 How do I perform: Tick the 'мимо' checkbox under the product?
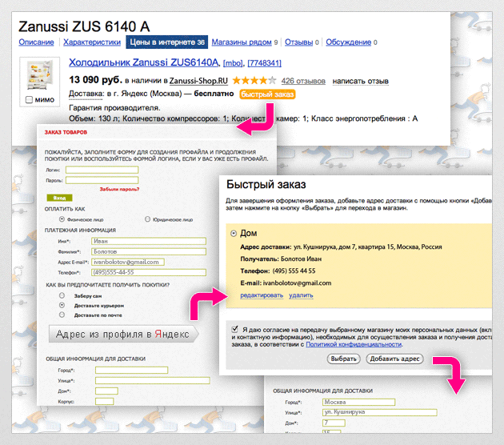click(x=30, y=100)
